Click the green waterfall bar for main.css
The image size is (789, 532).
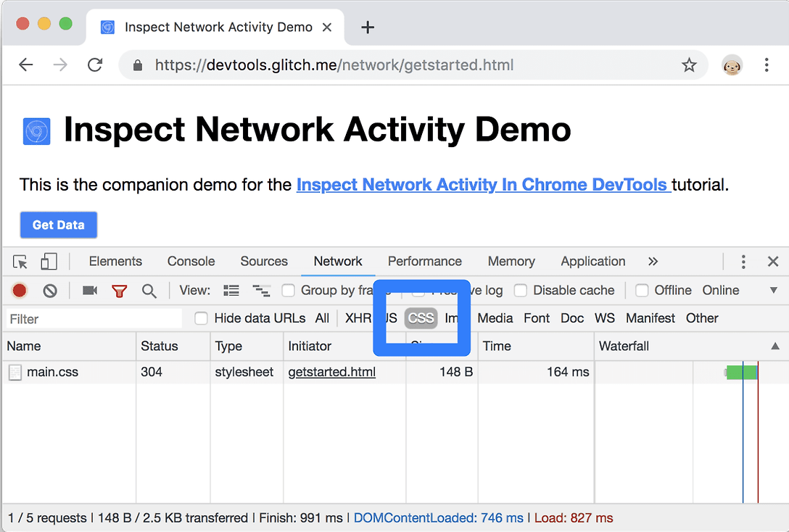742,372
